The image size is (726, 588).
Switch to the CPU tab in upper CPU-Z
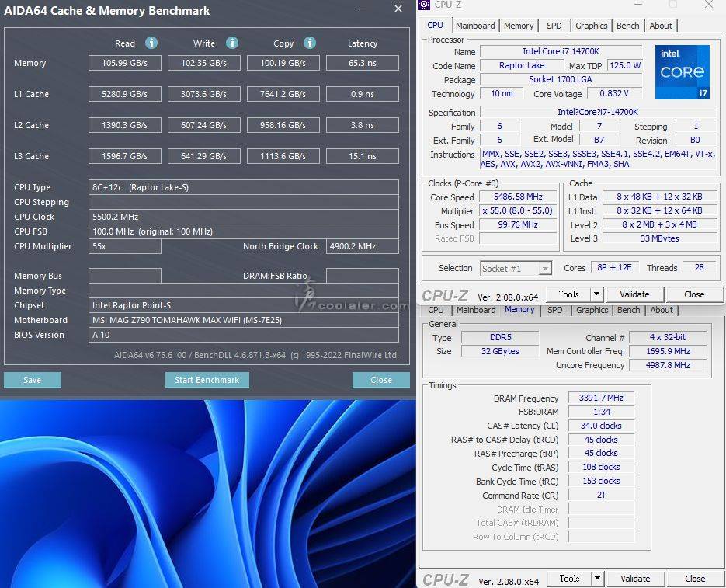435,25
